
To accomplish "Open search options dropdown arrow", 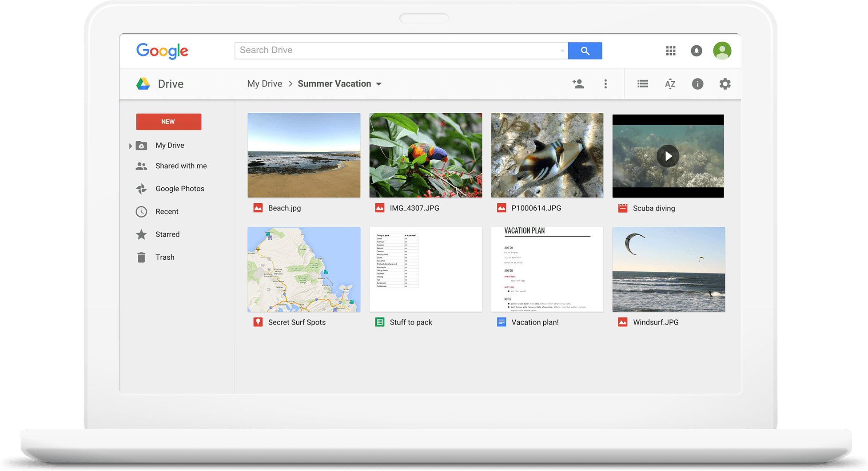I will (x=562, y=51).
